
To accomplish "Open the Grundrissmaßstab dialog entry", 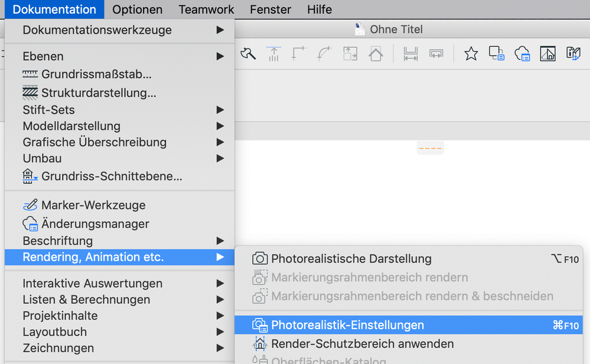I will 96,74.
